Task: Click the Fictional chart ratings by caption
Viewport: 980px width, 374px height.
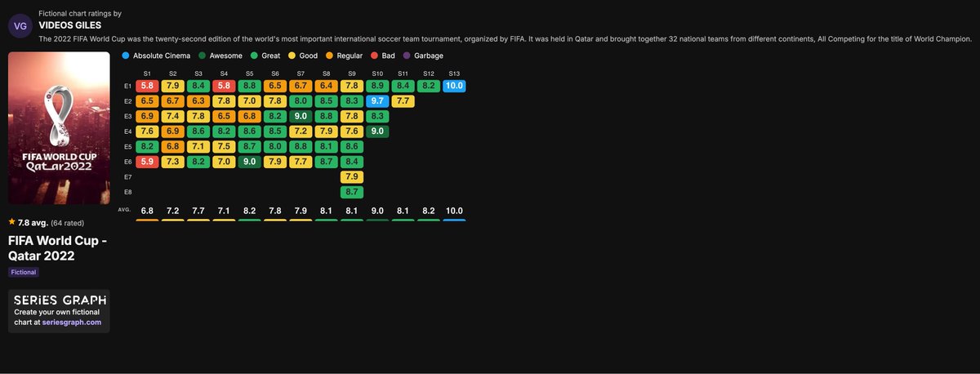Action: pyautogui.click(x=79, y=14)
